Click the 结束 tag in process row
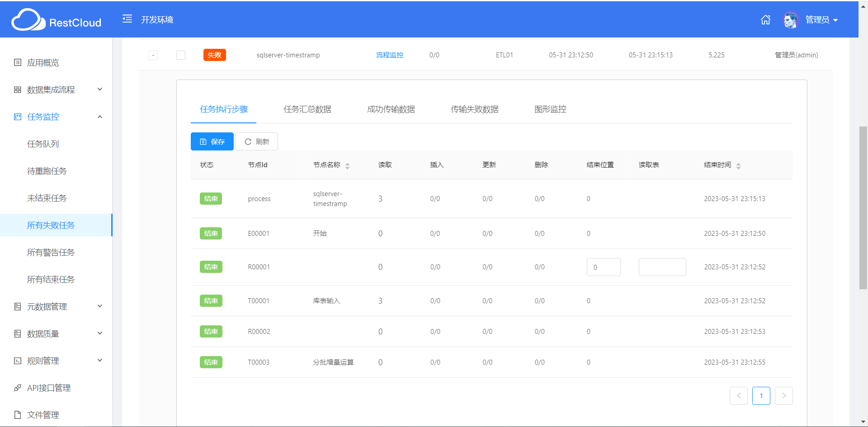This screenshot has height=427, width=868. (211, 199)
